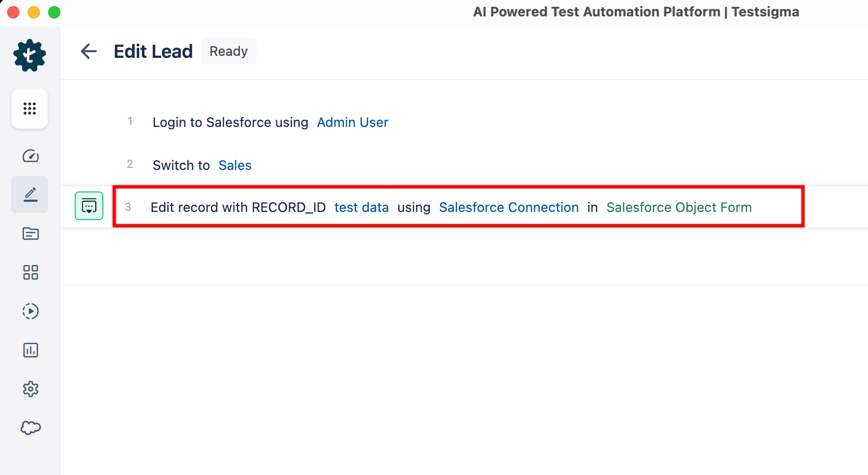Click test data in step 3
The image size is (868, 475).
[x=361, y=207]
